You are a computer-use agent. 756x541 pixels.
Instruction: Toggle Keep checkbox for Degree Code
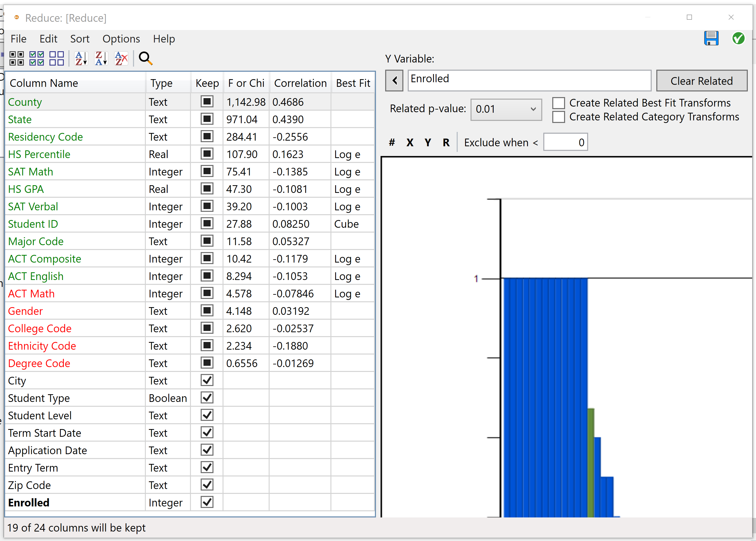207,363
